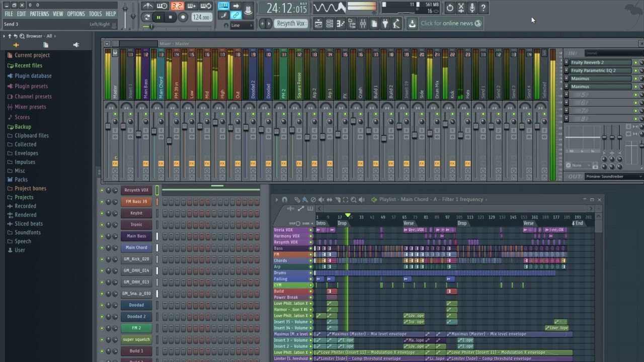Open the Resynth Vox pattern selector
Image resolution: width=644 pixels, height=362 pixels.
click(x=290, y=23)
